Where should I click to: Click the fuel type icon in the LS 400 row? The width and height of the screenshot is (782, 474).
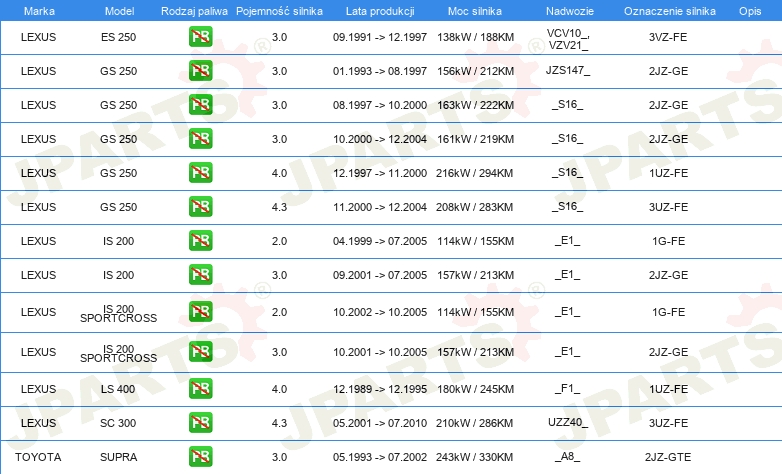(200, 389)
